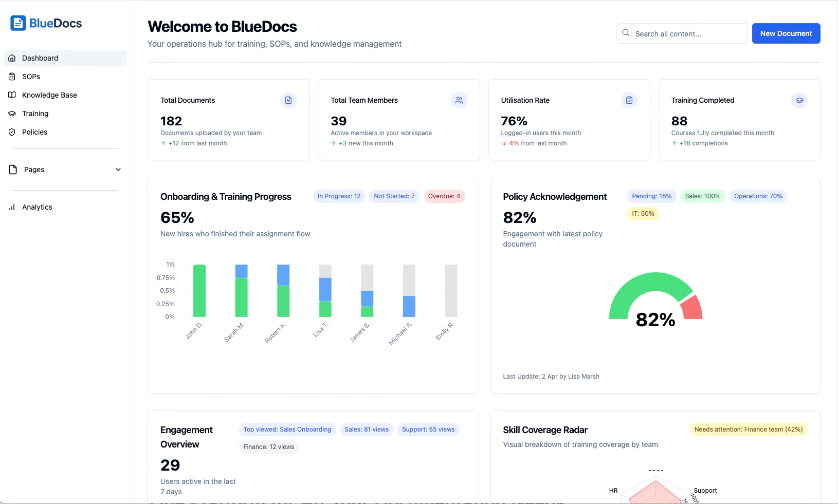Open the Knowledge Base book icon
This screenshot has width=838, height=504.
point(12,95)
